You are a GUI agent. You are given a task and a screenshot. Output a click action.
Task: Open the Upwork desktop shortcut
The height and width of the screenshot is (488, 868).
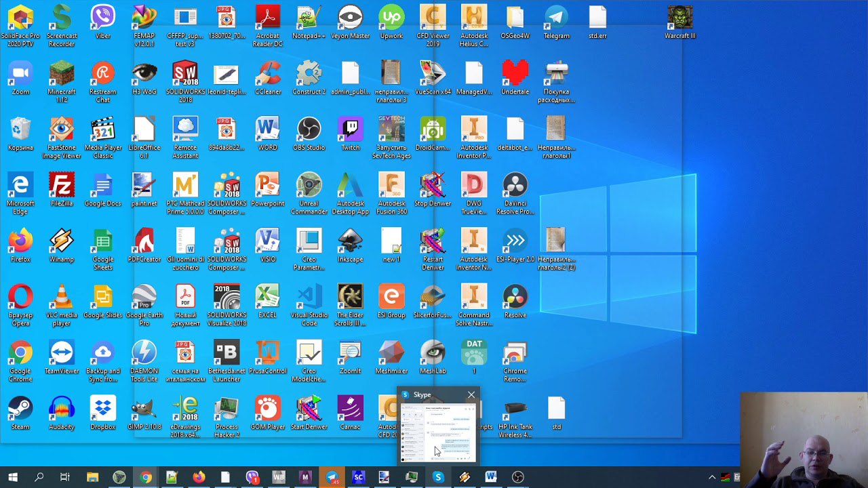pyautogui.click(x=391, y=22)
